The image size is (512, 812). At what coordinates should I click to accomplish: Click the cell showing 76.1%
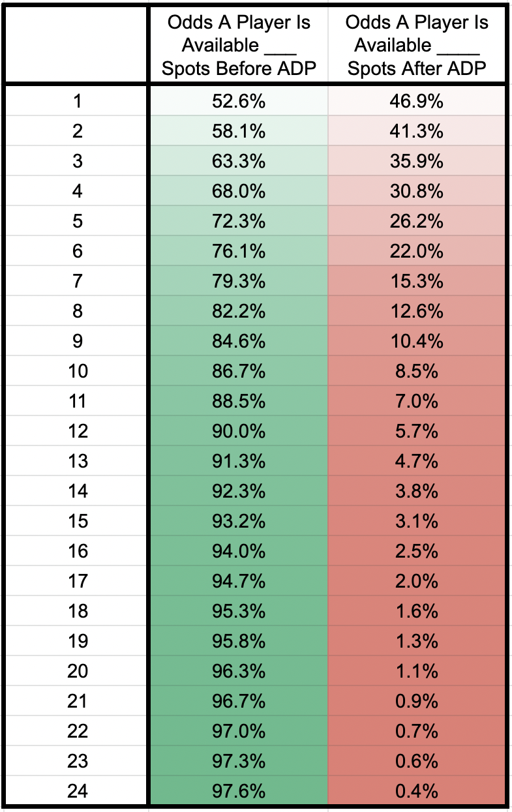click(x=238, y=251)
